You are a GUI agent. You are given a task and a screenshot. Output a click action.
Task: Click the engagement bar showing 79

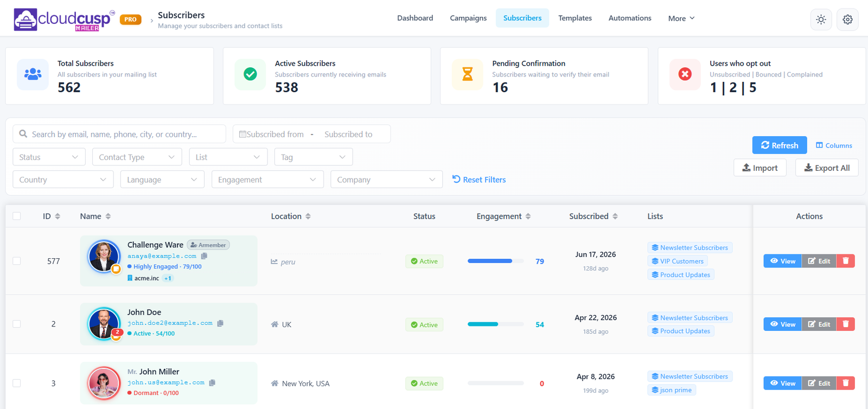point(496,261)
